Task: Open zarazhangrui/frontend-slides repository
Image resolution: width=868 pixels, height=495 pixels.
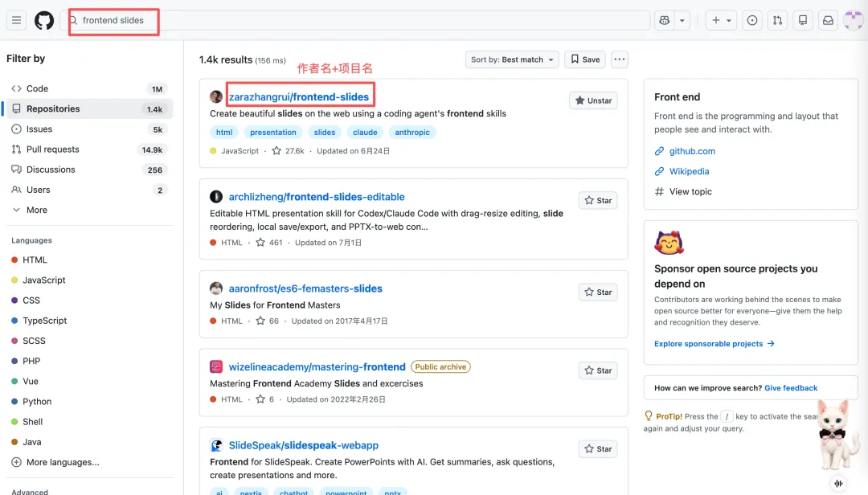Action: coord(299,97)
